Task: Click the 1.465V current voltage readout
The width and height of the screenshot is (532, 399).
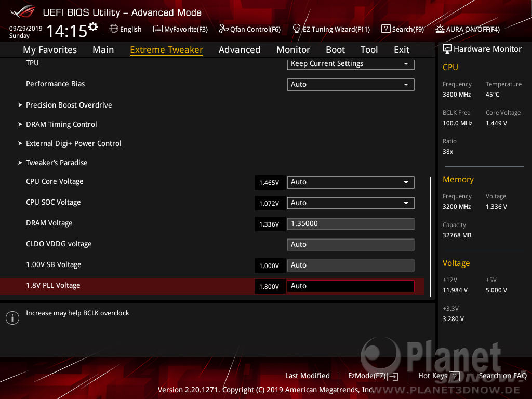Action: 270,182
